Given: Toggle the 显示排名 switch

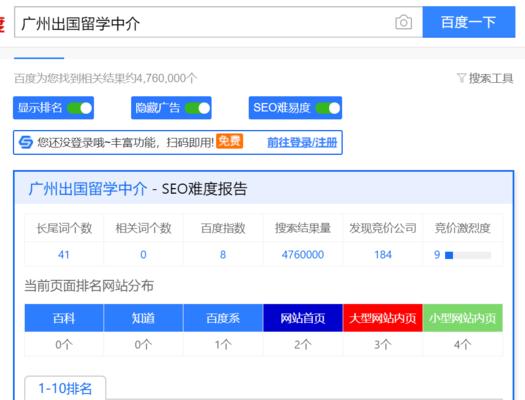Looking at the screenshot, I should pyautogui.click(x=79, y=108).
